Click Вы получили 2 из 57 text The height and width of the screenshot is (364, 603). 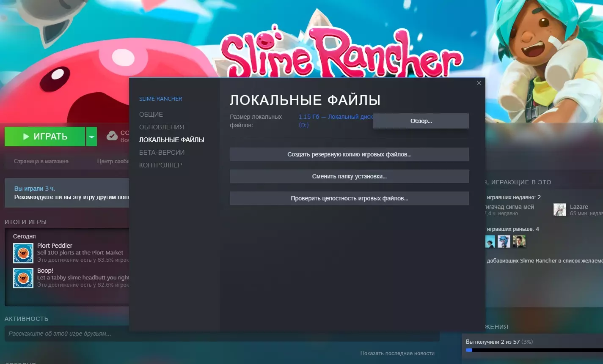pos(493,342)
